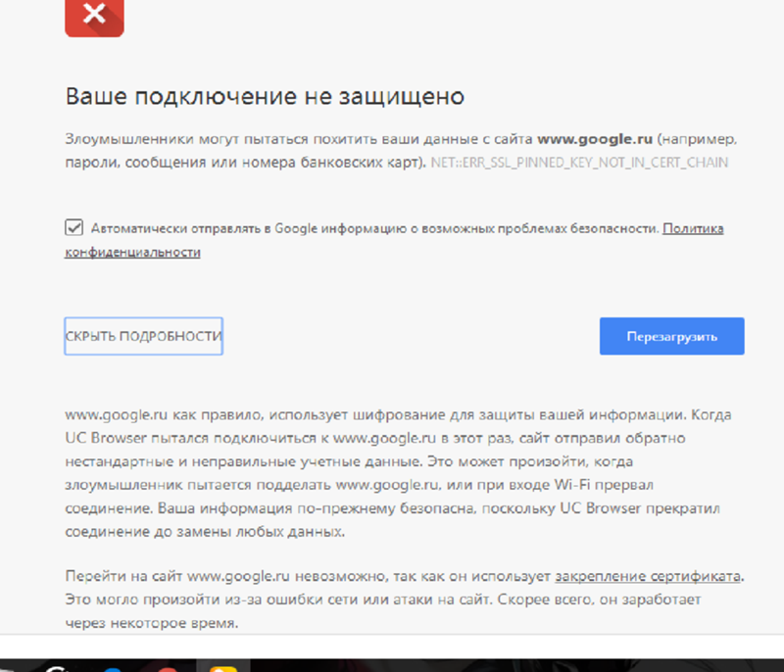
Task: Click the СКРЫТЬ ПОДРОБНОСТИ button
Action: pos(143,336)
